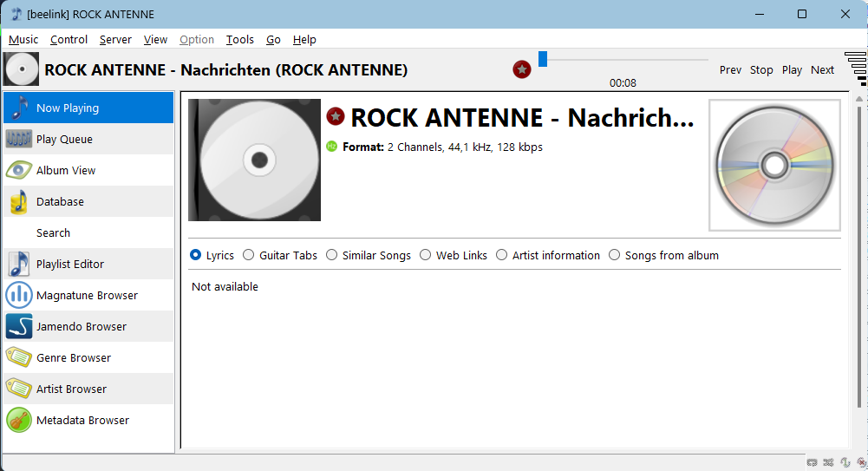Toggle consume mode icon in status bar
The height and width of the screenshot is (471, 868).
coord(861,462)
